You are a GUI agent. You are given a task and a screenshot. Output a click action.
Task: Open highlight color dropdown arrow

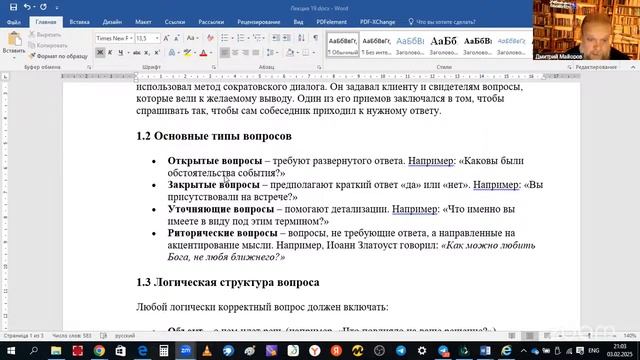[x=195, y=53]
